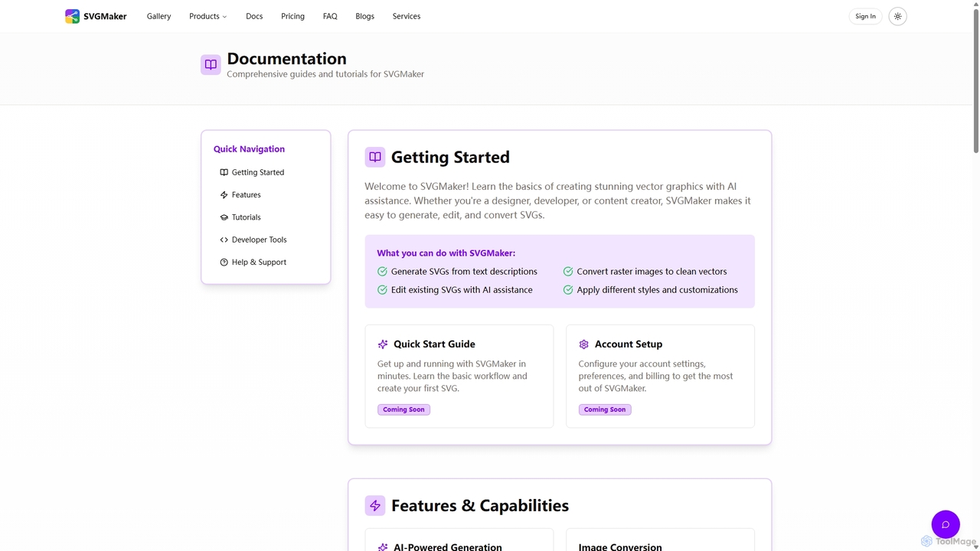This screenshot has width=980, height=551.
Task: Click the page vertical scrollbar thumb
Action: tap(975, 80)
